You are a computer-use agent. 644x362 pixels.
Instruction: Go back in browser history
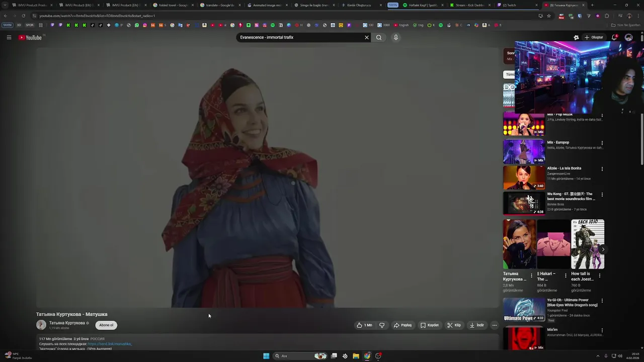pyautogui.click(x=6, y=16)
